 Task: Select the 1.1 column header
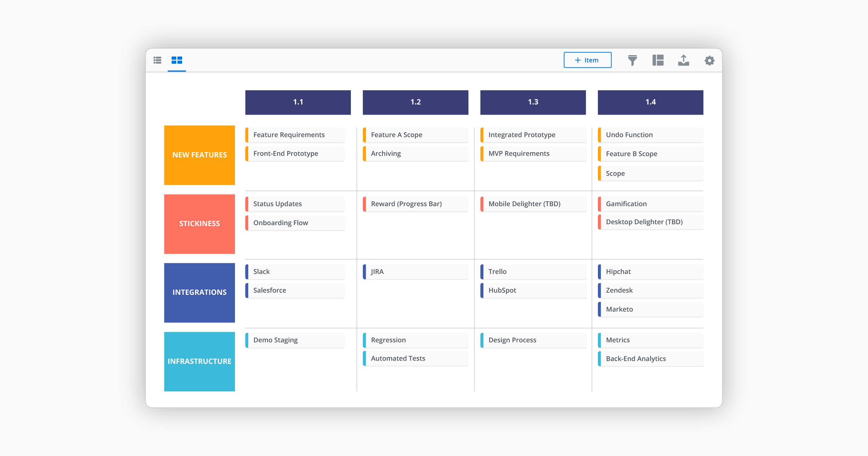(298, 102)
